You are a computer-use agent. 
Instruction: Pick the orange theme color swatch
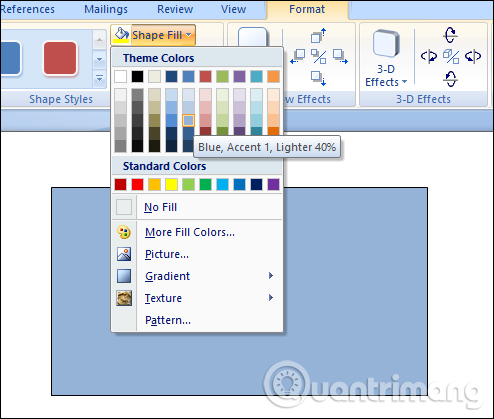[273, 76]
